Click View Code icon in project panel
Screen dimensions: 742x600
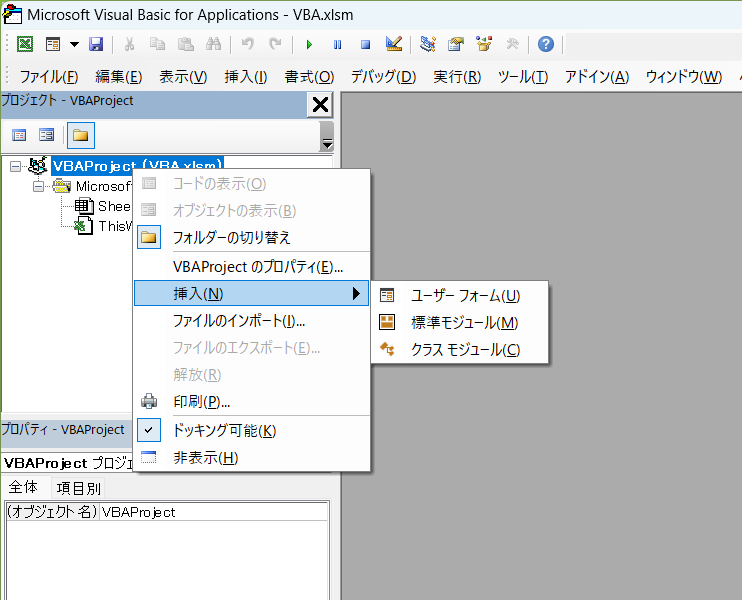coord(19,135)
